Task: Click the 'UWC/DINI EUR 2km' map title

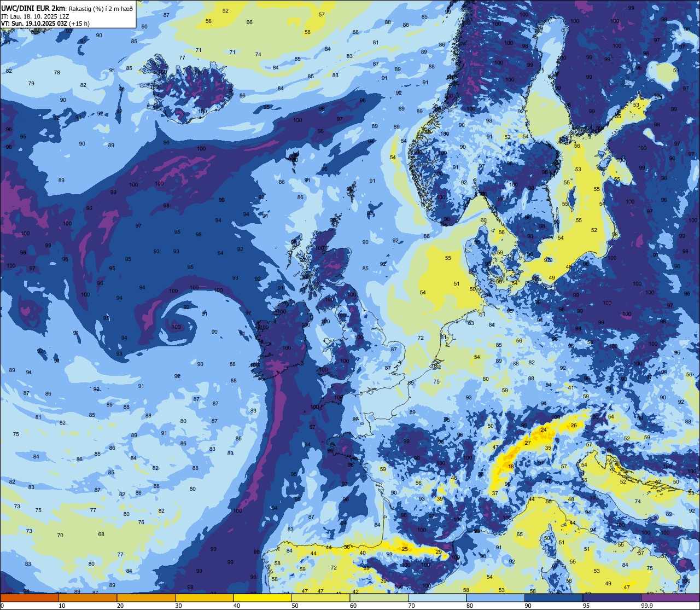Action: [x=33, y=7]
